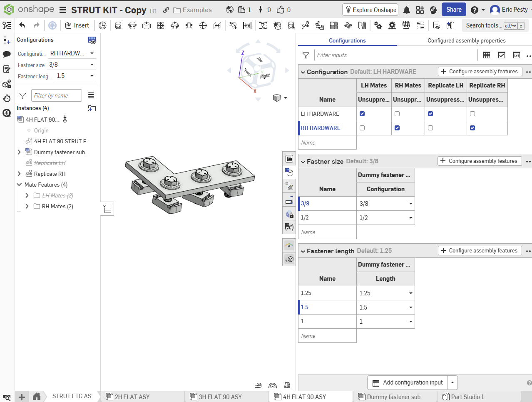Viewport: 532px width, 402px height.
Task: Select the Rack and pinion relation tool
Action: [x=392, y=25]
